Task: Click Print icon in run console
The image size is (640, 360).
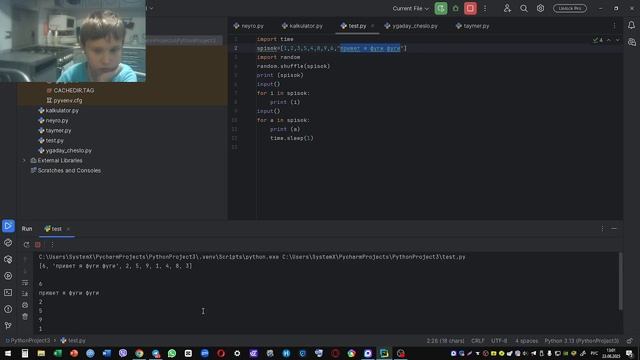Action: coord(25,305)
